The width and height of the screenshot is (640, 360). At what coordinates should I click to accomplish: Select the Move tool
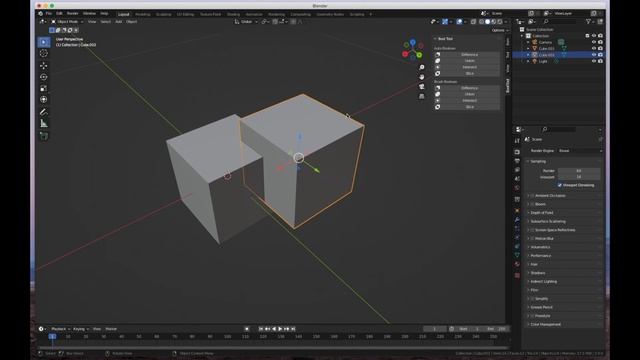point(44,65)
